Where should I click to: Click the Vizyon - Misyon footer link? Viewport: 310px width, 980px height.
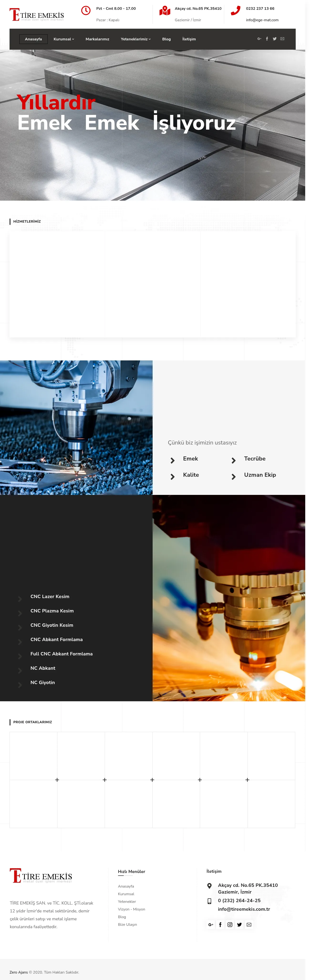(x=131, y=909)
